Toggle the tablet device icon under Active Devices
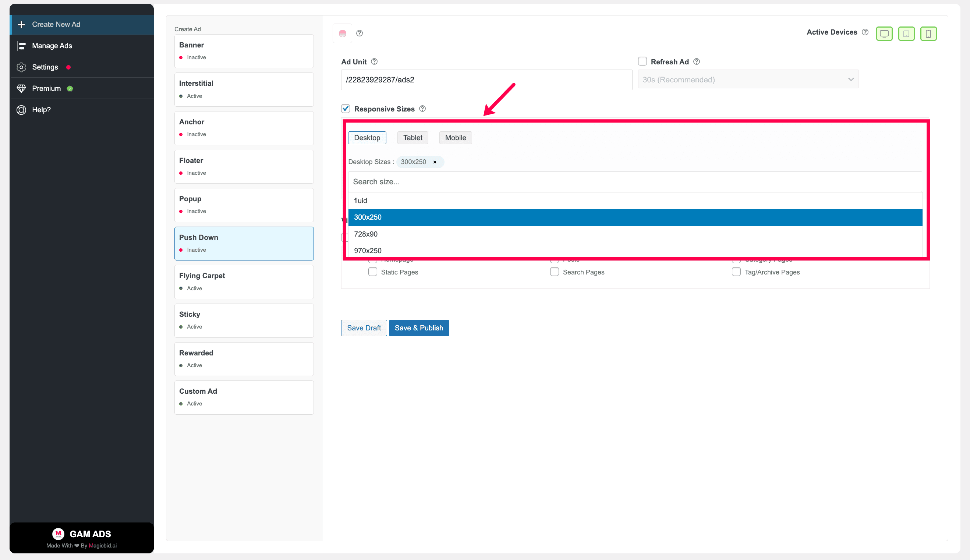Viewport: 970px width, 560px height. pyautogui.click(x=906, y=33)
